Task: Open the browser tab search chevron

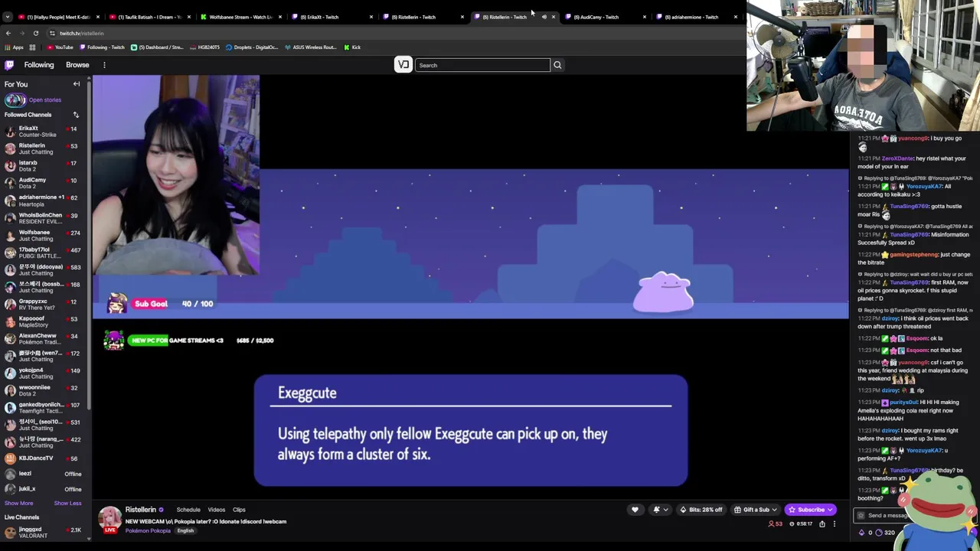Action: (8, 17)
